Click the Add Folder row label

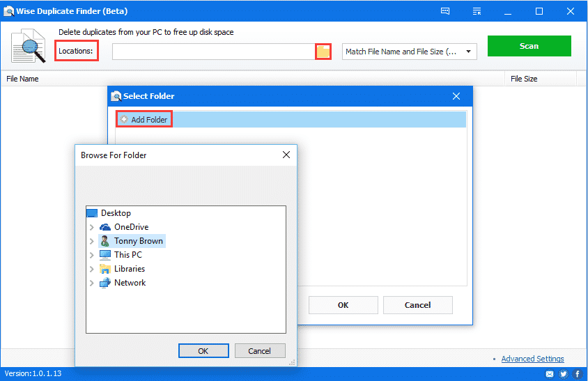[x=149, y=119]
